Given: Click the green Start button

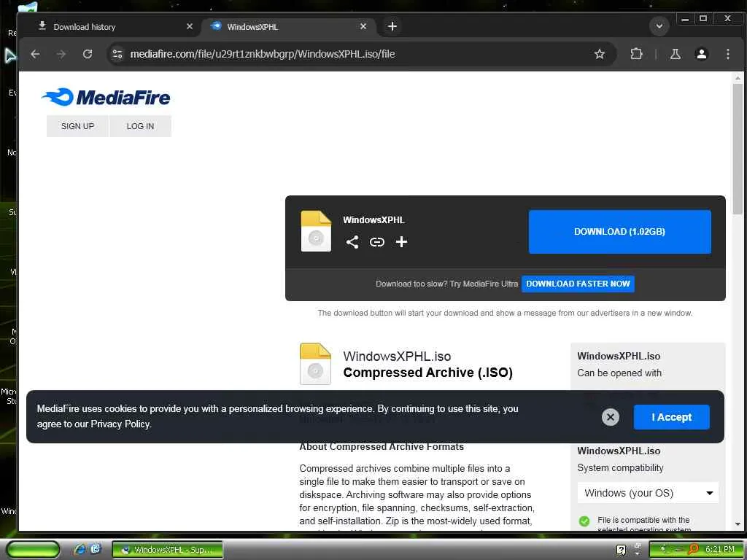Looking at the screenshot, I should (x=33, y=550).
